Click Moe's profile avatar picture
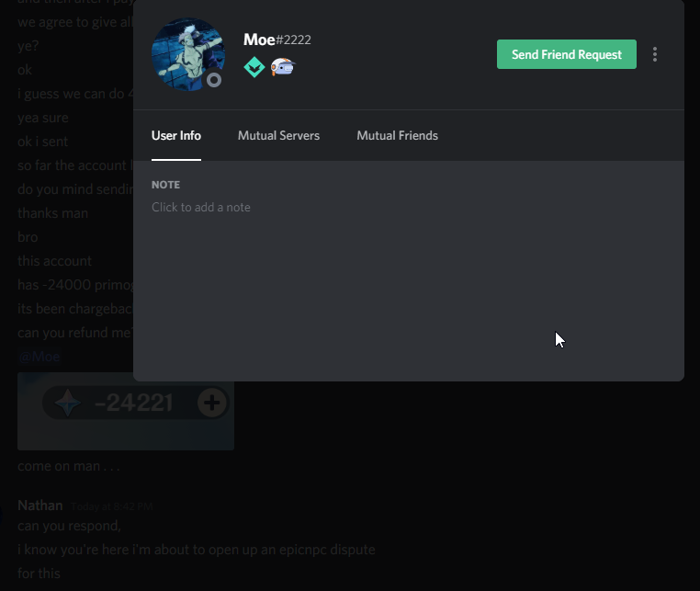Screen dimensions: 700x591 click(x=188, y=54)
